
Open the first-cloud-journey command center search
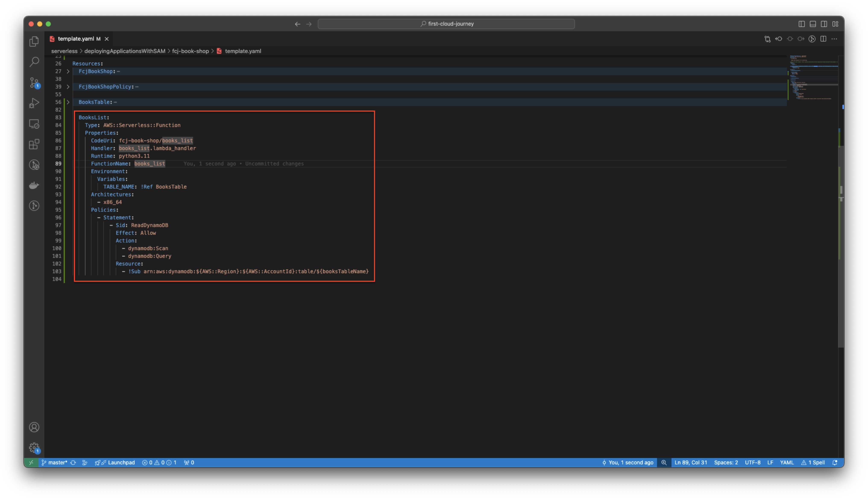[446, 24]
